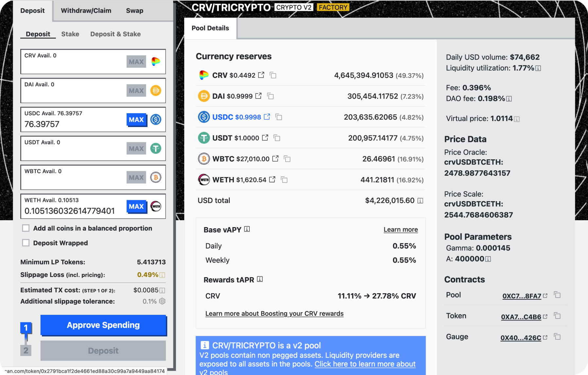The width and height of the screenshot is (588, 375).
Task: Click the USD total value $4,226,015.60
Action: (390, 201)
